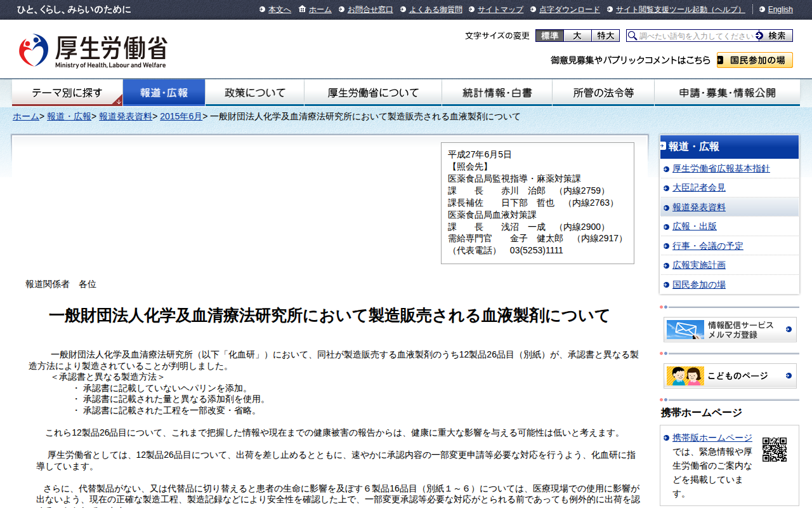Click the 報道・広報 sidebar header
This screenshot has width=812, height=508.
tap(730, 147)
